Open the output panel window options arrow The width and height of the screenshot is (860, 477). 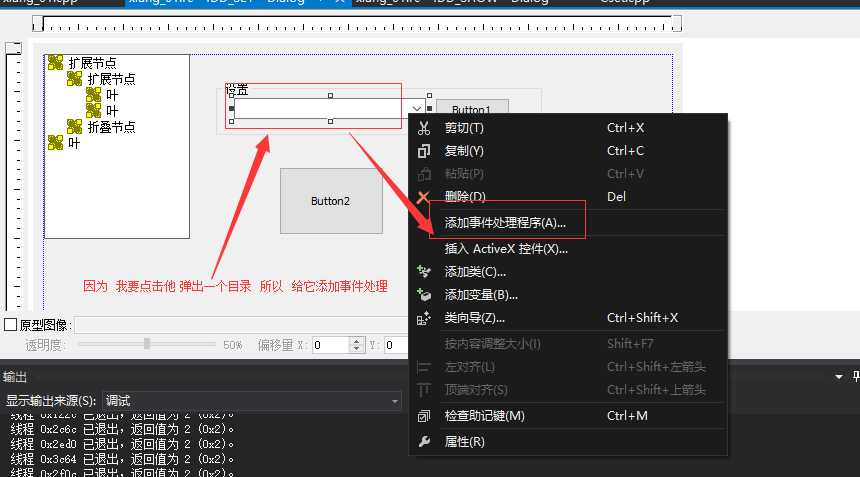839,377
